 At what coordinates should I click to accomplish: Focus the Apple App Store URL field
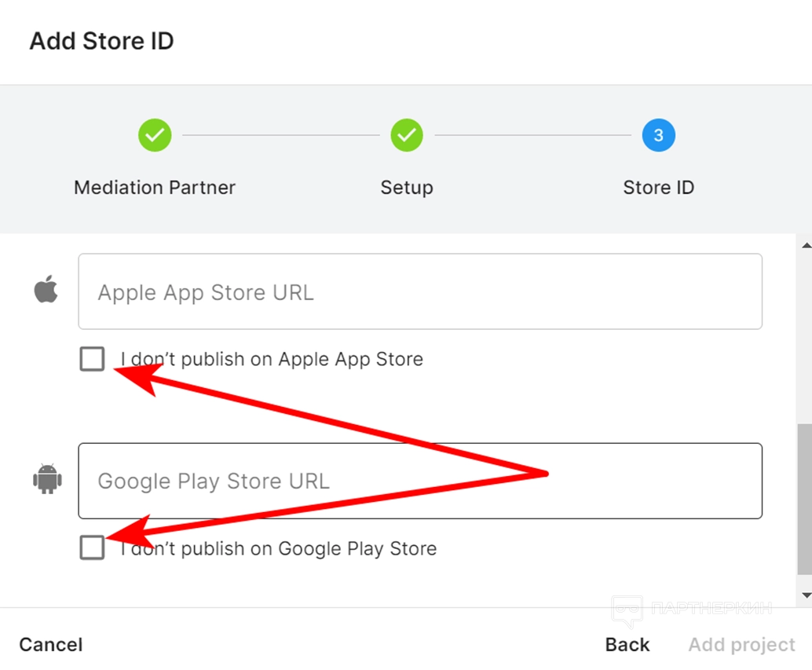[x=420, y=291]
